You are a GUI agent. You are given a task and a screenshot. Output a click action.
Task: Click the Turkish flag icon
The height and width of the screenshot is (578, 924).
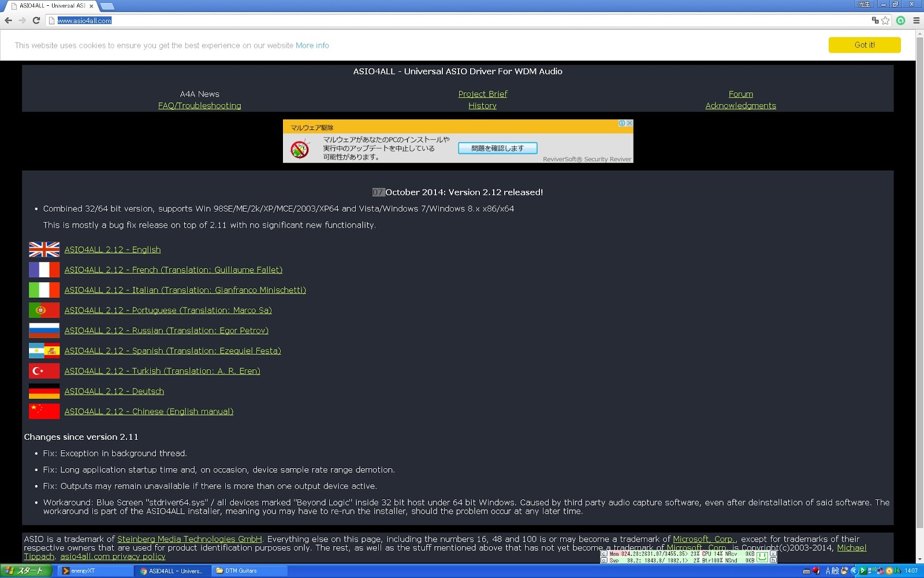[x=44, y=371]
